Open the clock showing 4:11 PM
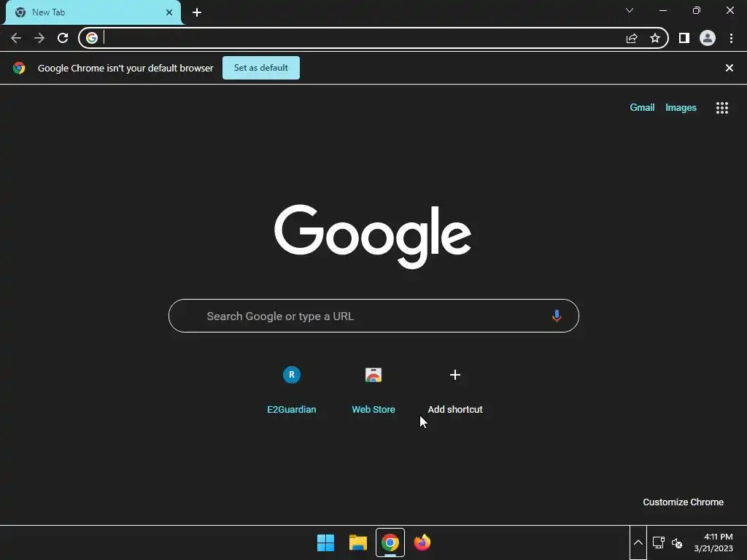Image resolution: width=747 pixels, height=560 pixels. point(713,542)
